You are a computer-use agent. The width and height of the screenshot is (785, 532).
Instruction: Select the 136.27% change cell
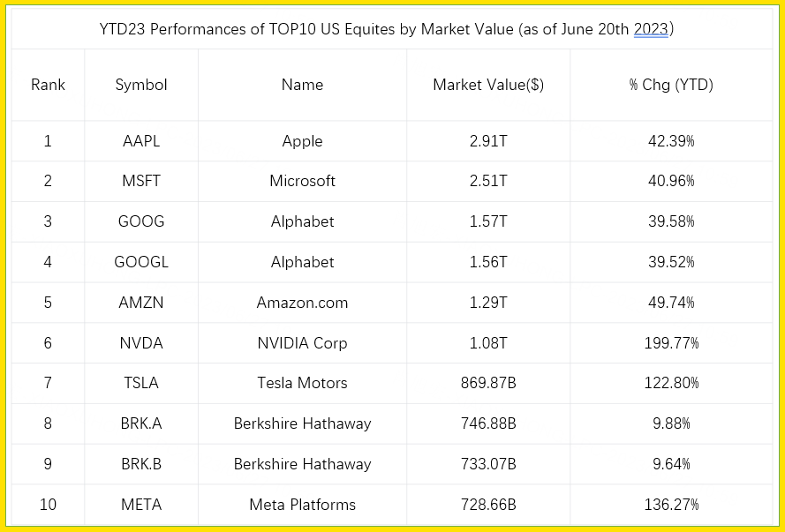coord(671,505)
